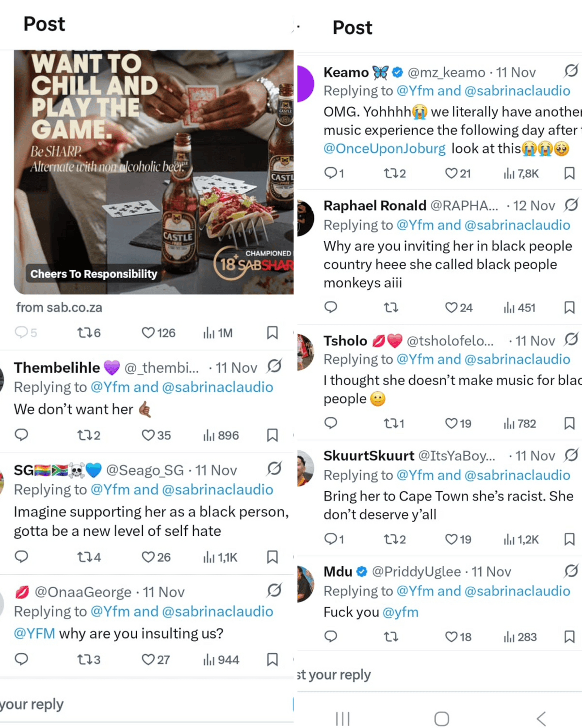
Task: Open Raphael Ronald's profile picture
Action: (x=306, y=218)
